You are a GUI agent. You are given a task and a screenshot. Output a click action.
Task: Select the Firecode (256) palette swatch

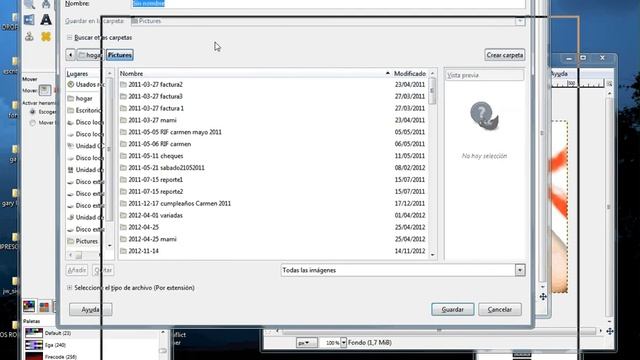coord(34,356)
